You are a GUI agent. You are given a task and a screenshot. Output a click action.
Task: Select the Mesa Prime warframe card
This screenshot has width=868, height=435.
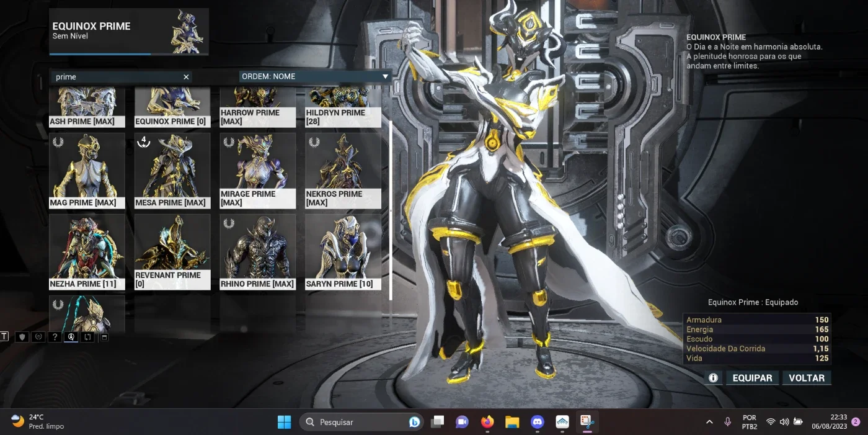[x=172, y=171]
